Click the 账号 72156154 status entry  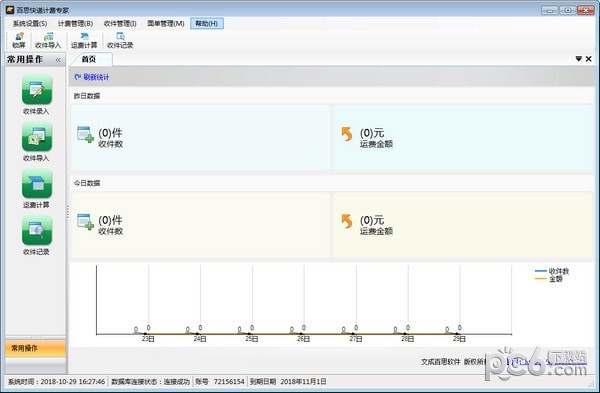(x=220, y=382)
